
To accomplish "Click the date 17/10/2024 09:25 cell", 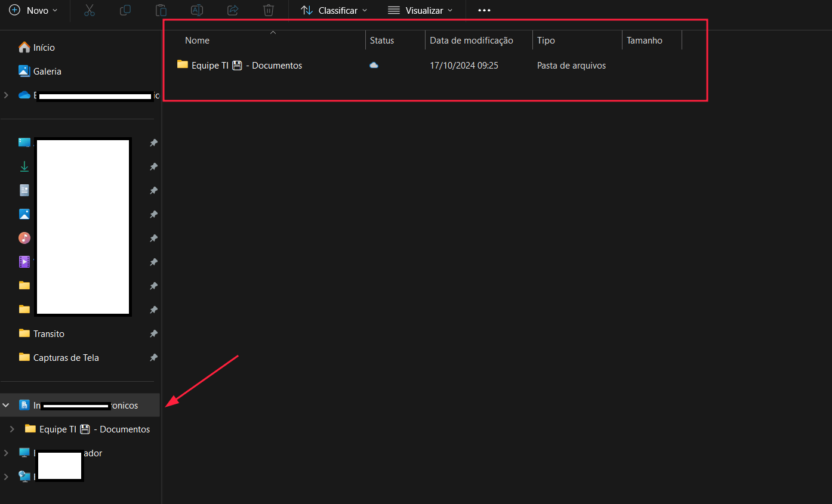I will coord(464,66).
